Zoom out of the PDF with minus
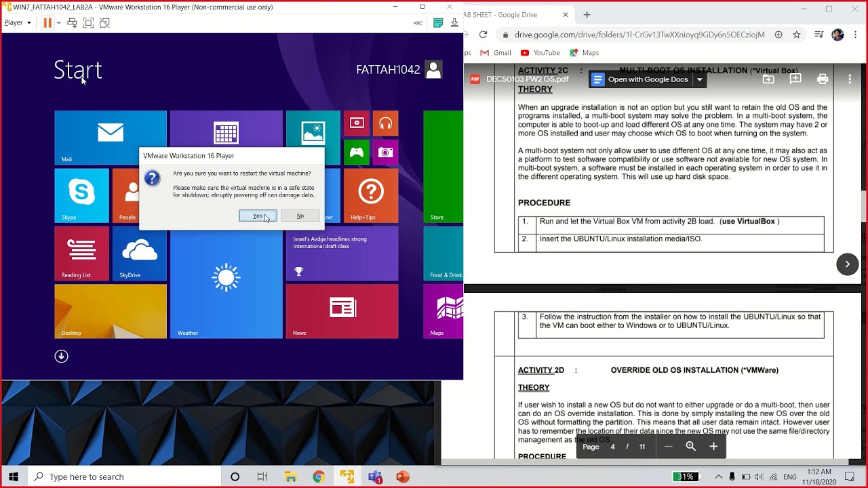This screenshot has height=488, width=868. pyautogui.click(x=668, y=447)
